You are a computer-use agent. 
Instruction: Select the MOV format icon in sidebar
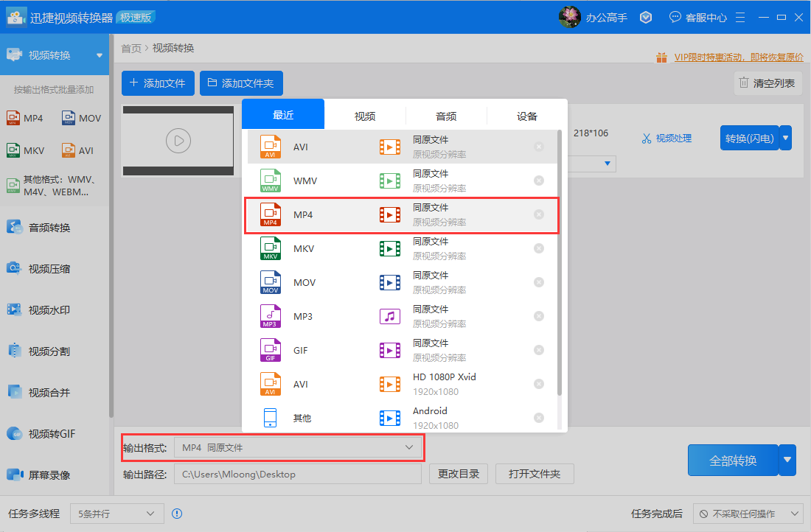point(69,118)
